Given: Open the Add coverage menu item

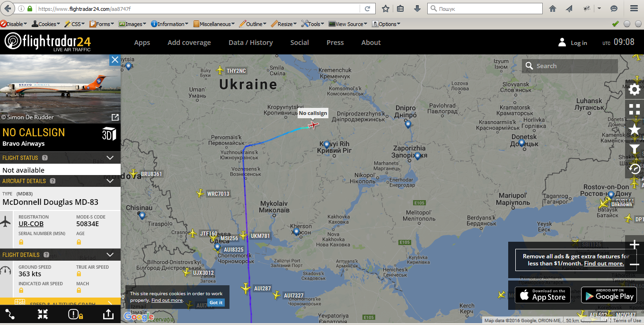Looking at the screenshot, I should tap(189, 43).
